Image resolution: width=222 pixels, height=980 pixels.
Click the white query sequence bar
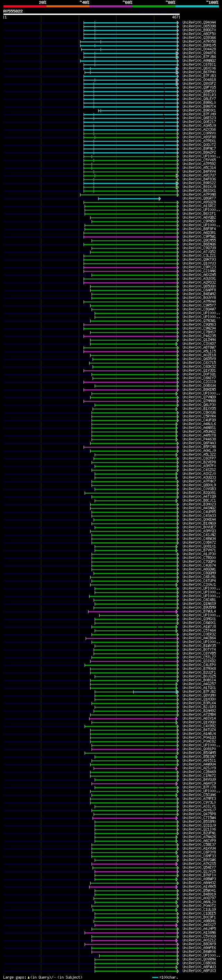click(92, 15)
